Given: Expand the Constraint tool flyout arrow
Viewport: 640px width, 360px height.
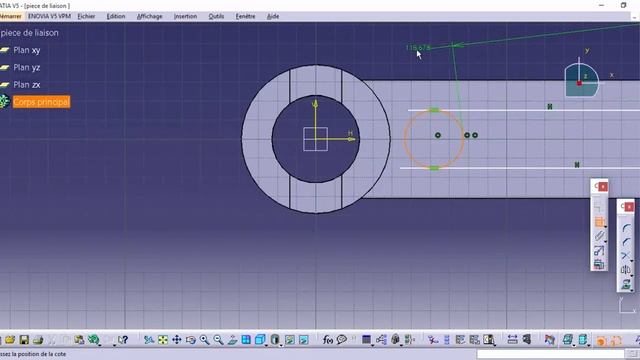Looking at the screenshot, I should pos(606,241).
